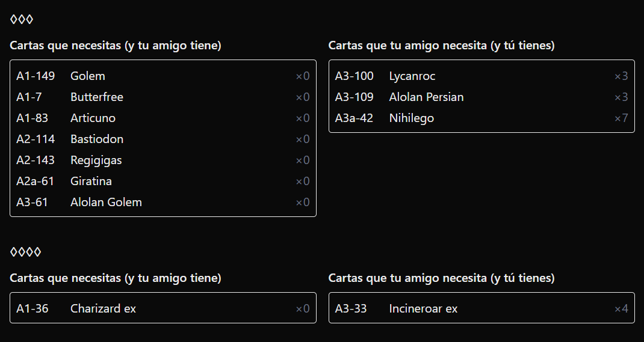Choose the Charizard ex card row
This screenshot has height=342, width=644.
[163, 308]
